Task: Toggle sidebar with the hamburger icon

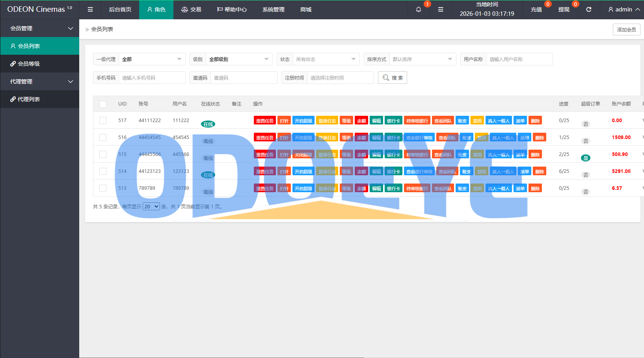Action: tap(90, 9)
